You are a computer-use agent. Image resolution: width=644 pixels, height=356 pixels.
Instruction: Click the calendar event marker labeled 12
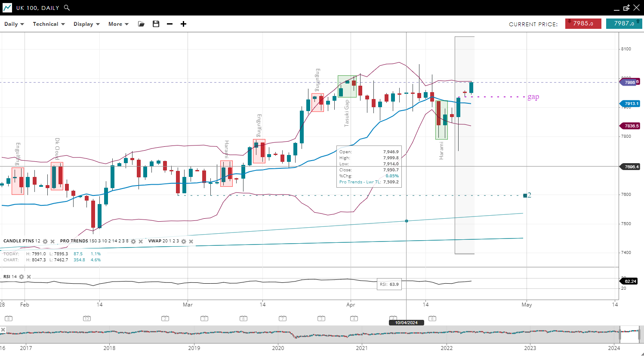point(87,319)
